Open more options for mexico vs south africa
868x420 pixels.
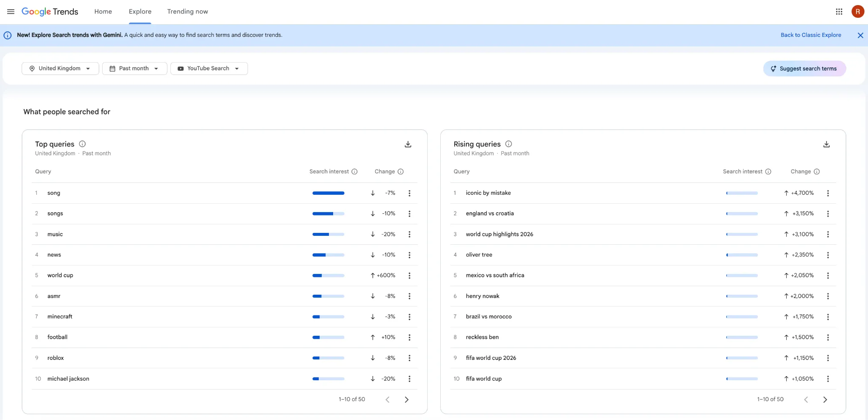[x=828, y=276]
